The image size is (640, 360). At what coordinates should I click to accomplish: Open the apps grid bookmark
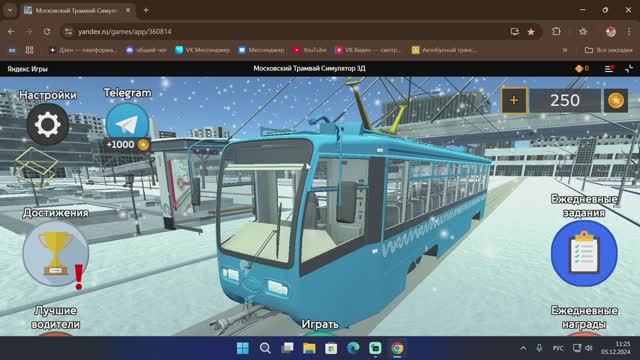coord(29,50)
